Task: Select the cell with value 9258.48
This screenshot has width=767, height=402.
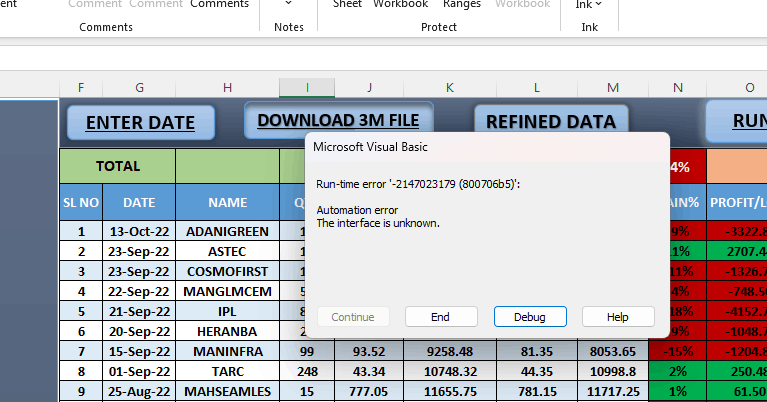Action: coord(450,352)
